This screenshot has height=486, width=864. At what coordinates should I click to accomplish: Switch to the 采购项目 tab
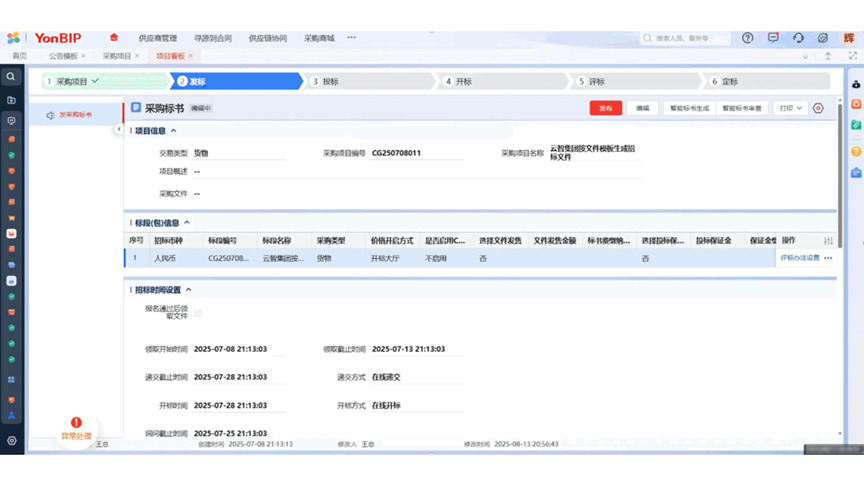(x=117, y=56)
